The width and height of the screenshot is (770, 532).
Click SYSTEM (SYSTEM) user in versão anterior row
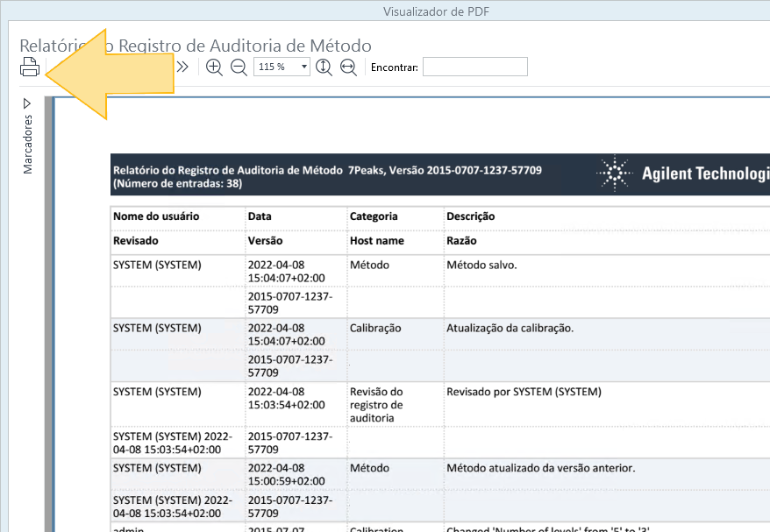tap(157, 468)
